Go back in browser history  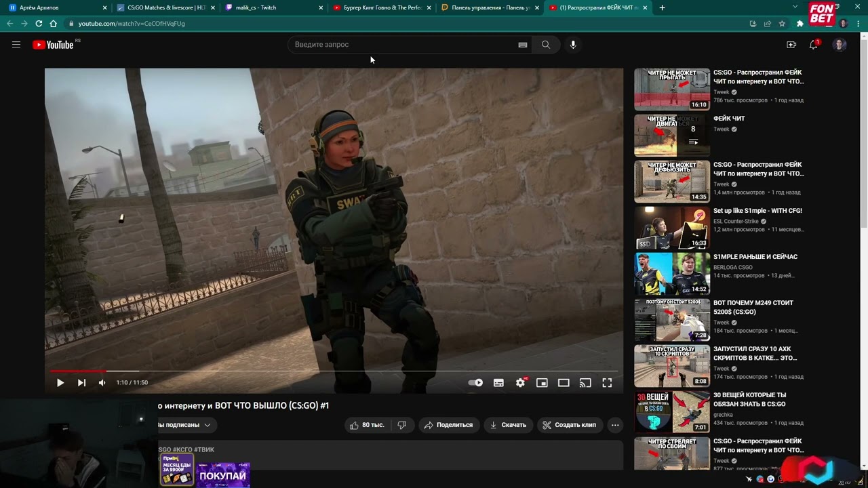[x=9, y=23]
